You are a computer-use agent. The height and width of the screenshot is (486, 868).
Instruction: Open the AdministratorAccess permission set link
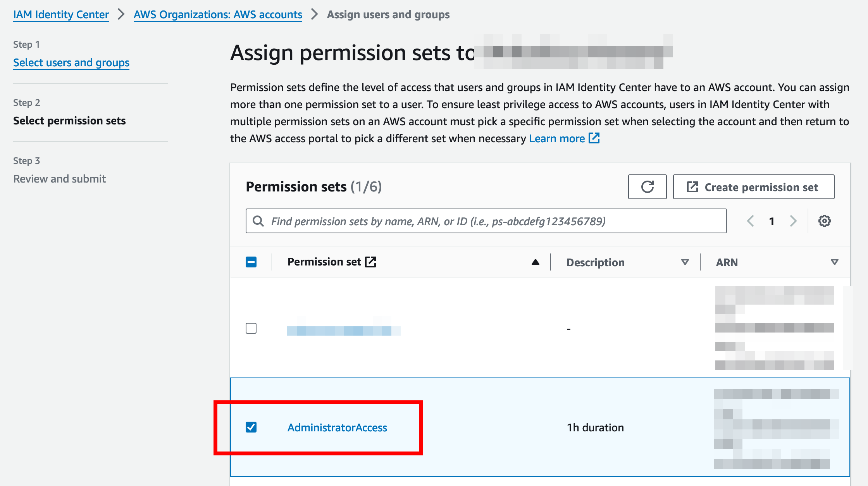(x=337, y=427)
